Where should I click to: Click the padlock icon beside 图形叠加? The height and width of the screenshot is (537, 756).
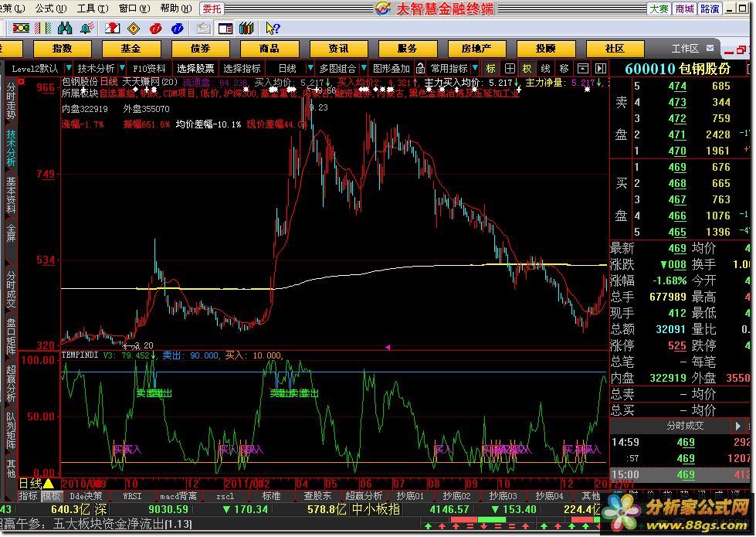tap(420, 69)
